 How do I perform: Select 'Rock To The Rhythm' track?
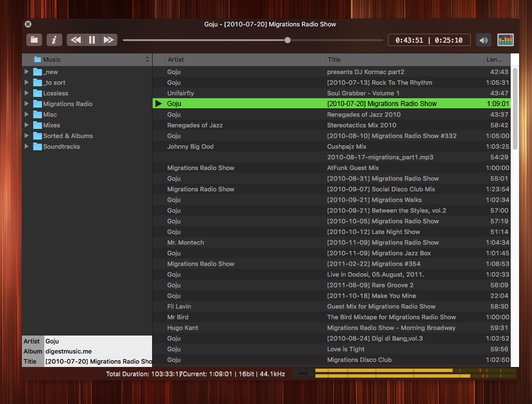pos(332,82)
